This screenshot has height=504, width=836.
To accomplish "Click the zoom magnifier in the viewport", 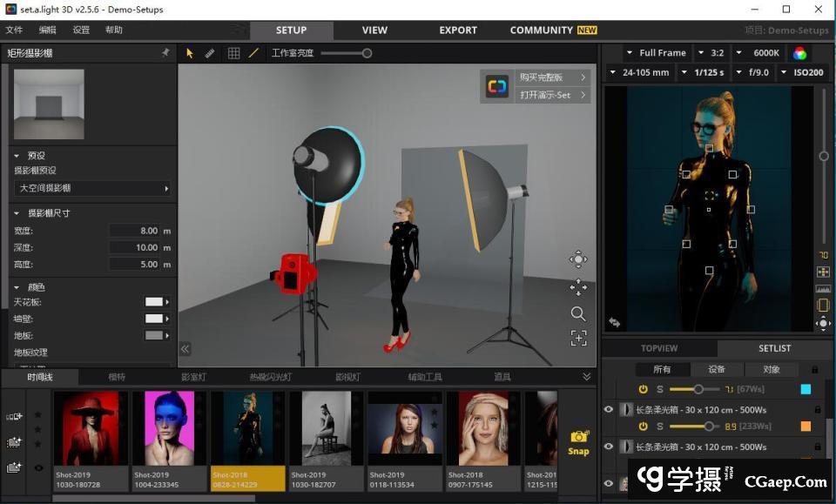I will (578, 313).
